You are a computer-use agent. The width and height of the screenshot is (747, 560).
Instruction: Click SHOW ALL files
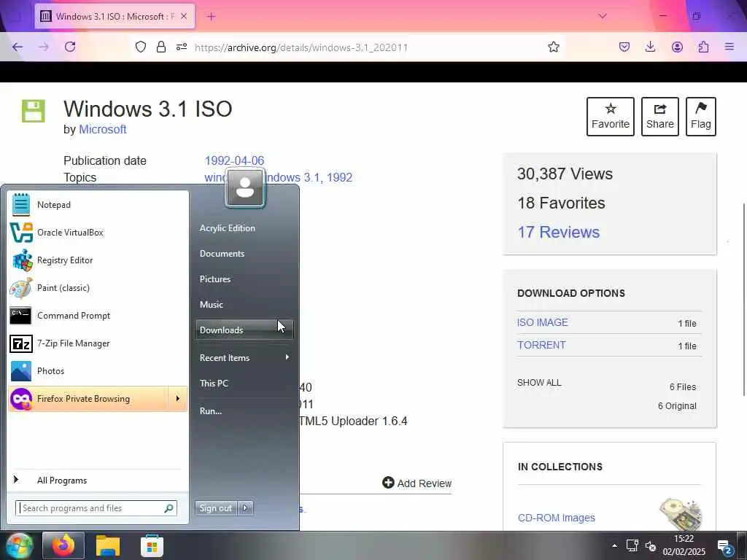click(539, 382)
